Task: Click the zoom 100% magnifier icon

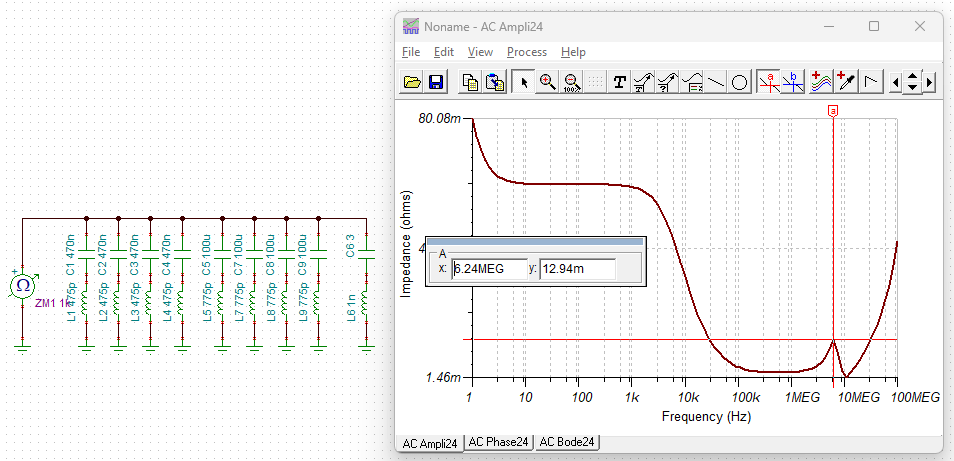Action: [571, 82]
